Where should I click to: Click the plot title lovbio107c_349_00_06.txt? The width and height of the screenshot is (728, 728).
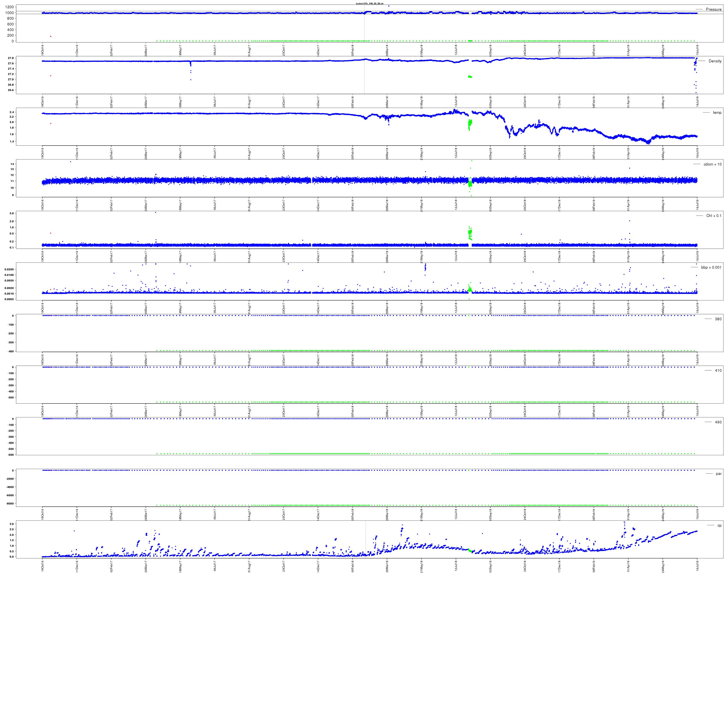click(x=370, y=3)
